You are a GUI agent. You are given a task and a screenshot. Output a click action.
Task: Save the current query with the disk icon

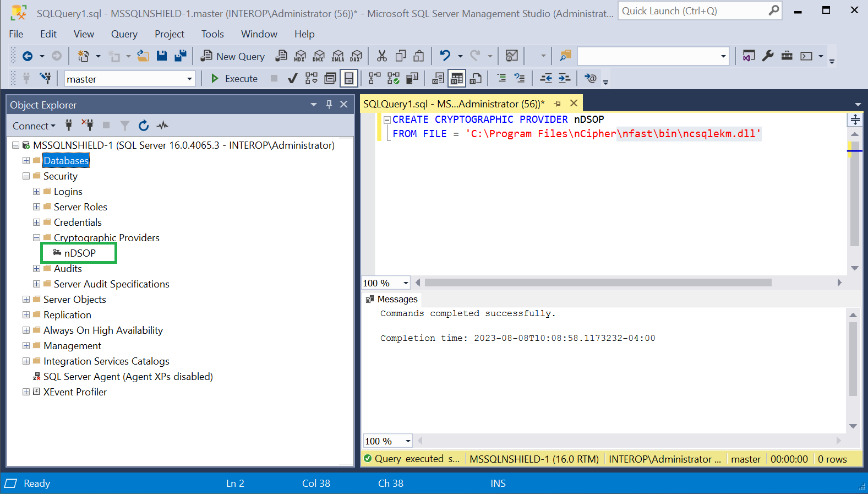point(162,56)
